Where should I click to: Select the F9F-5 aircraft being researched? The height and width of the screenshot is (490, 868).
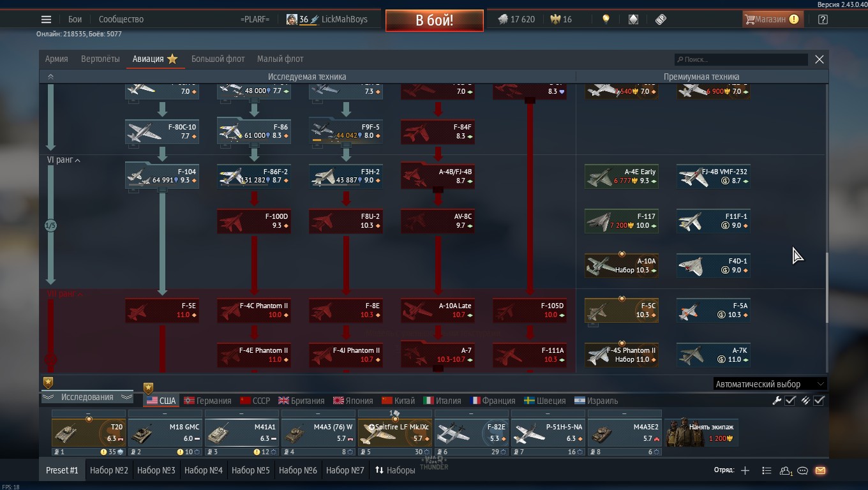[x=346, y=131]
